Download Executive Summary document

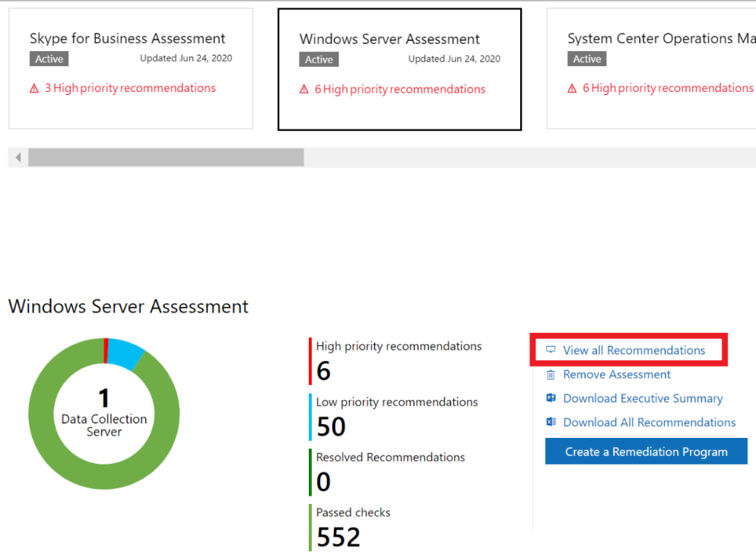tap(643, 398)
